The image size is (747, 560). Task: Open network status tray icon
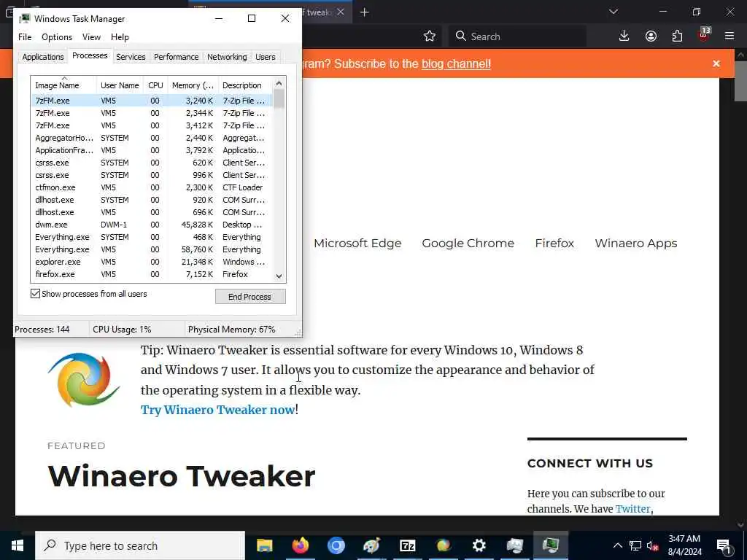point(635,545)
